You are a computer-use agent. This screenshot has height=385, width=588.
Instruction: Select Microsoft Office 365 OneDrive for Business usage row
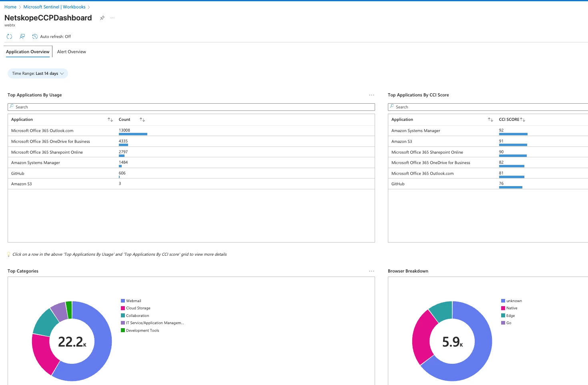click(191, 141)
